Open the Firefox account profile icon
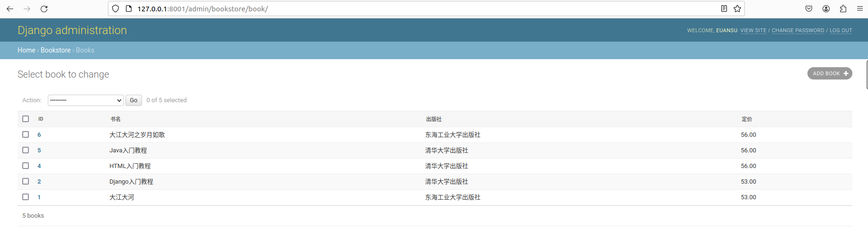868x239 pixels. (x=826, y=9)
